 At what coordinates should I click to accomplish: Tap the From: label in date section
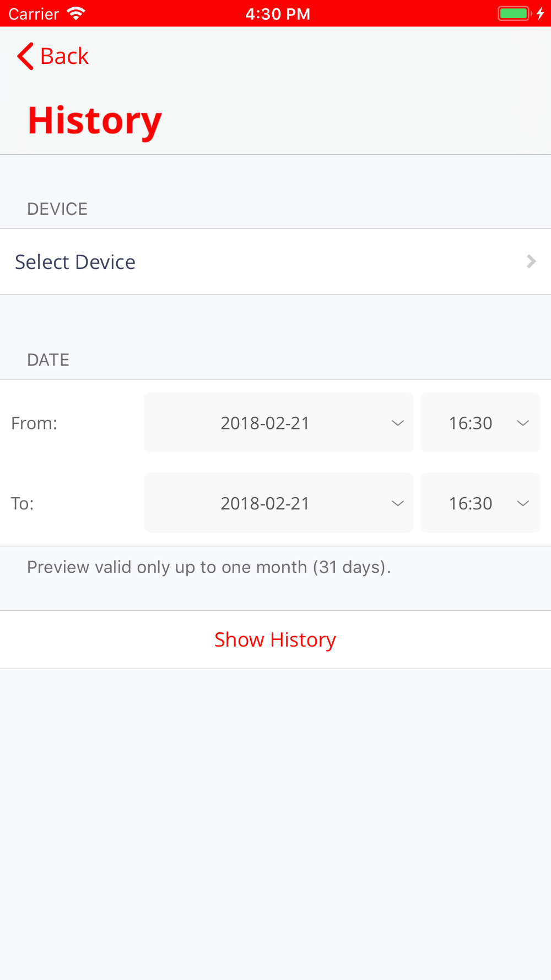click(34, 423)
